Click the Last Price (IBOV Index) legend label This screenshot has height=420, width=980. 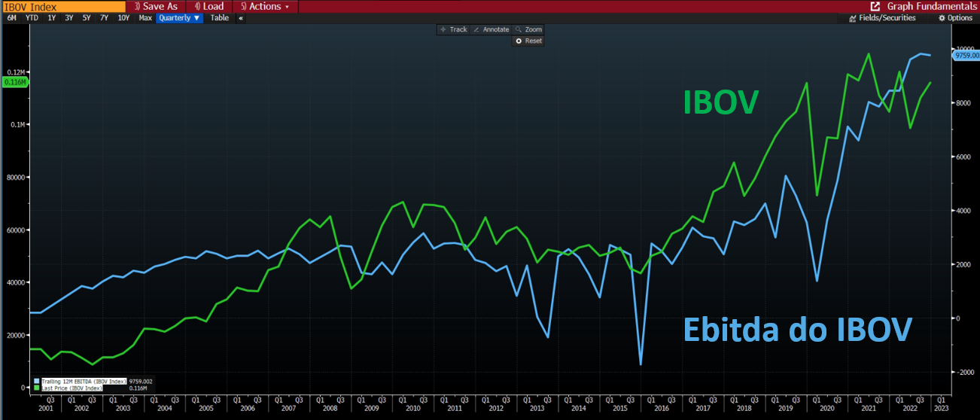click(72, 388)
